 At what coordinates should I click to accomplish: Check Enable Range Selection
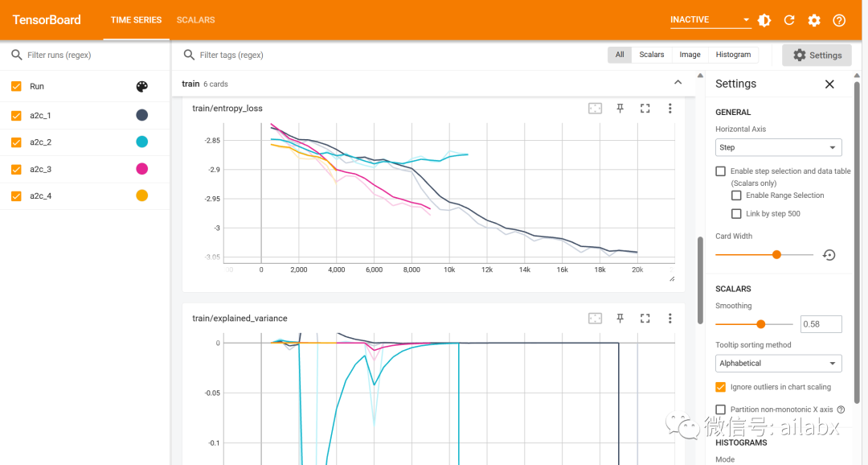pos(735,195)
